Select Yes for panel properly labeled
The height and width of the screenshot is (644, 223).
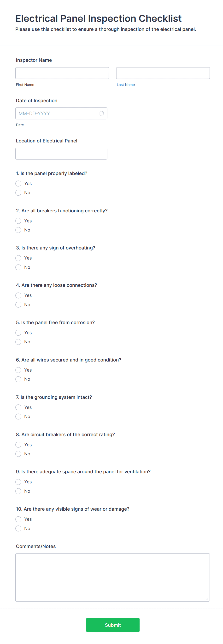18,183
